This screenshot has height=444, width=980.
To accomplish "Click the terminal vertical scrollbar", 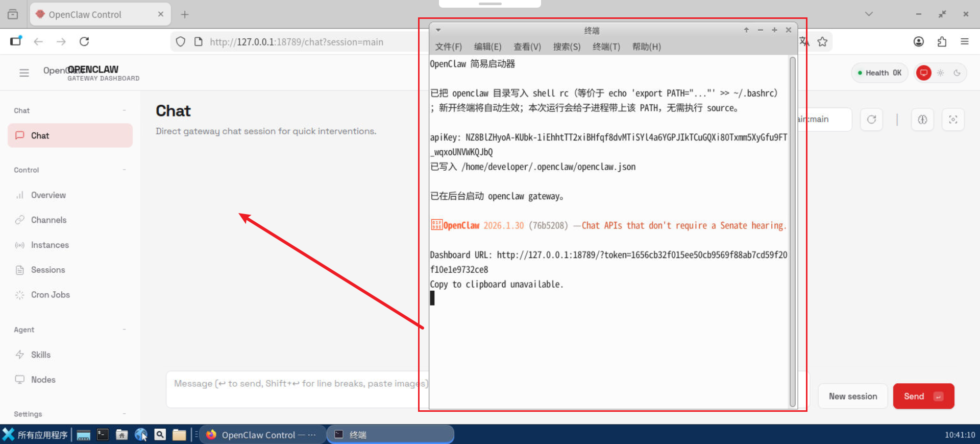I will pyautogui.click(x=793, y=231).
